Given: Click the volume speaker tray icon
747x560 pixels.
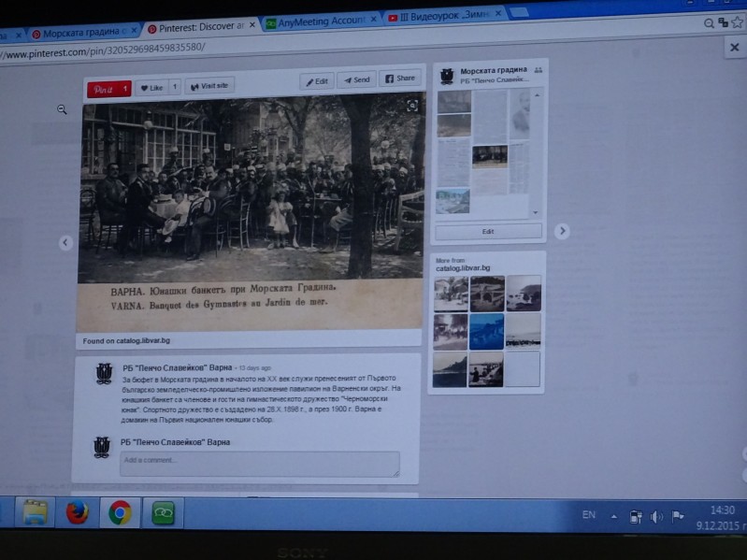Looking at the screenshot, I should pyautogui.click(x=656, y=515).
